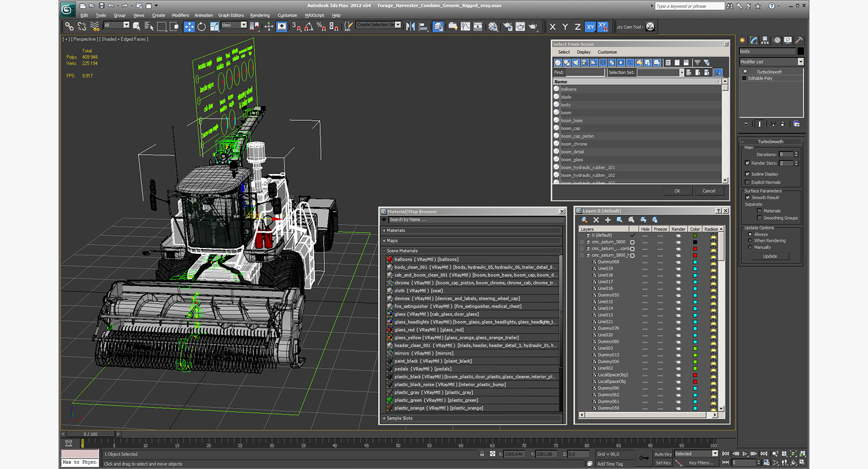
Task: Toggle Display Geometry filter in Select From Scene
Action: click(x=558, y=63)
